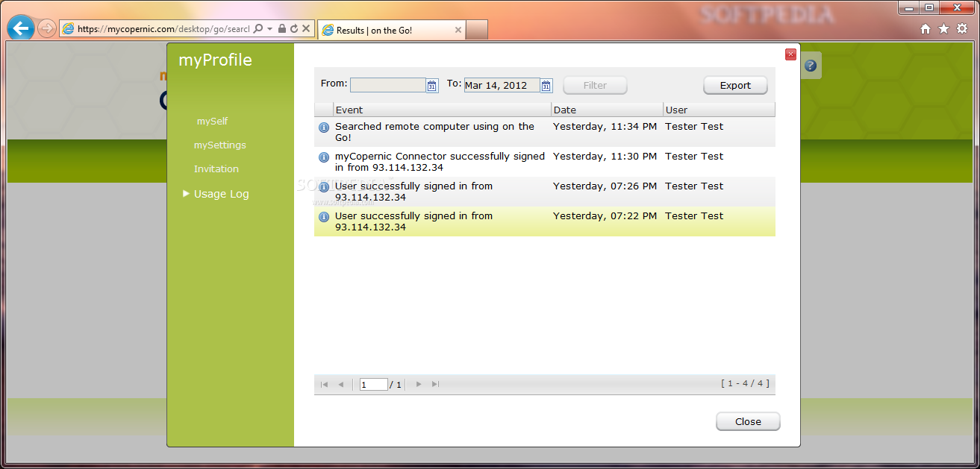Image resolution: width=980 pixels, height=469 pixels.
Task: Stop loading with the X icon in address bar
Action: 306,29
